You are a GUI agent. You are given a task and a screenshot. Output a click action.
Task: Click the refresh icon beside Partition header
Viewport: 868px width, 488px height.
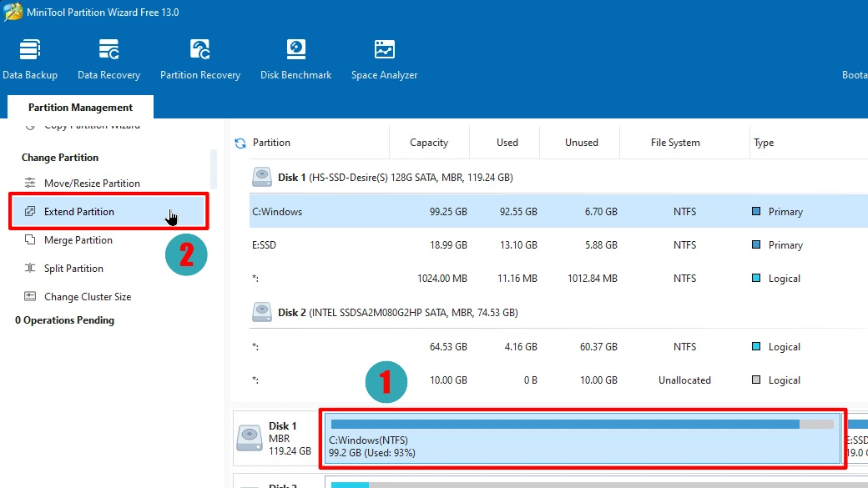240,143
